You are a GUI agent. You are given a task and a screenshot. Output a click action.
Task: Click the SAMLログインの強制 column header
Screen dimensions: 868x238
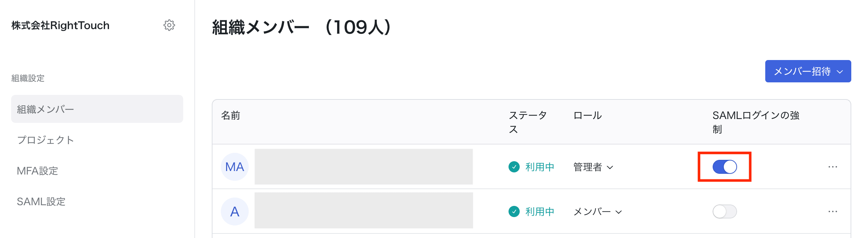click(x=756, y=122)
